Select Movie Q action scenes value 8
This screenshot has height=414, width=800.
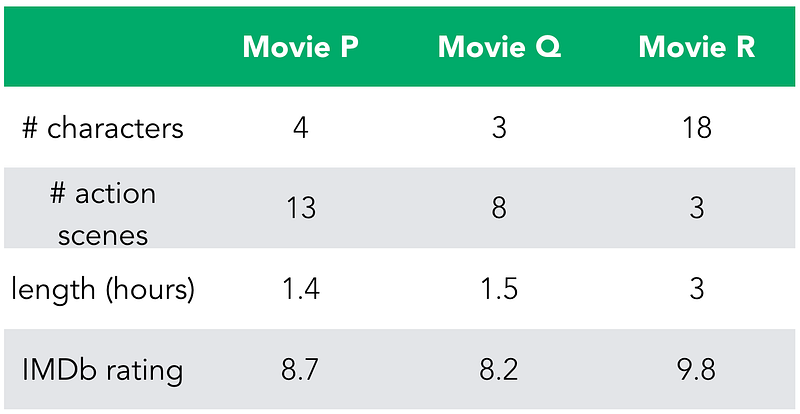point(499,208)
